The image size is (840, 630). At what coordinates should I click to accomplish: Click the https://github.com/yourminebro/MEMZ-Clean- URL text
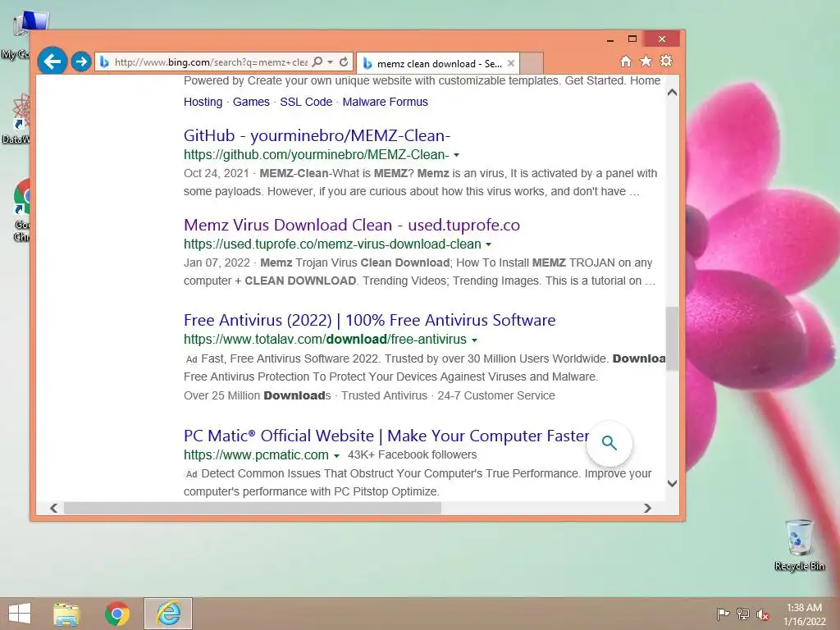point(317,155)
